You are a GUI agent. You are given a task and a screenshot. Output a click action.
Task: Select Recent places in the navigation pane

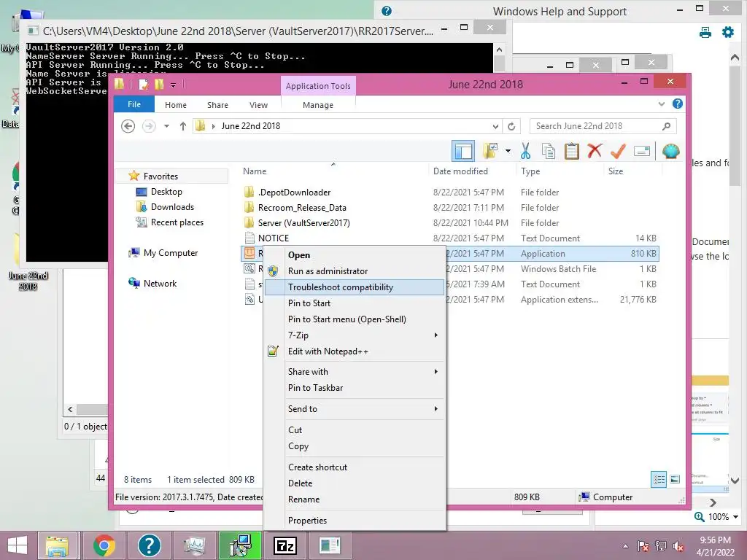177,222
